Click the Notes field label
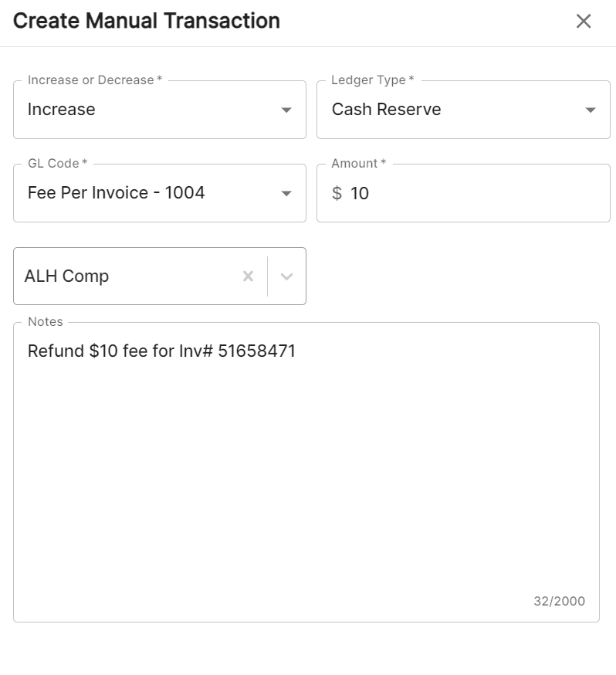 [x=45, y=321]
